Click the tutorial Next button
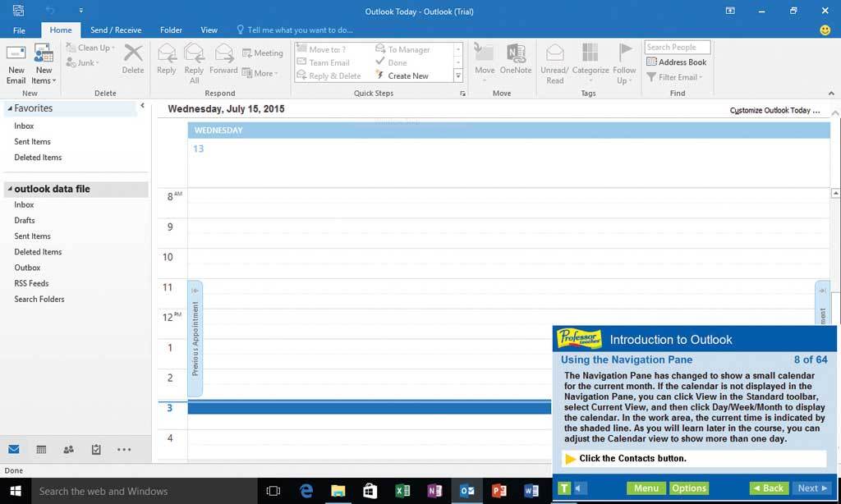841x504 pixels. [813, 488]
